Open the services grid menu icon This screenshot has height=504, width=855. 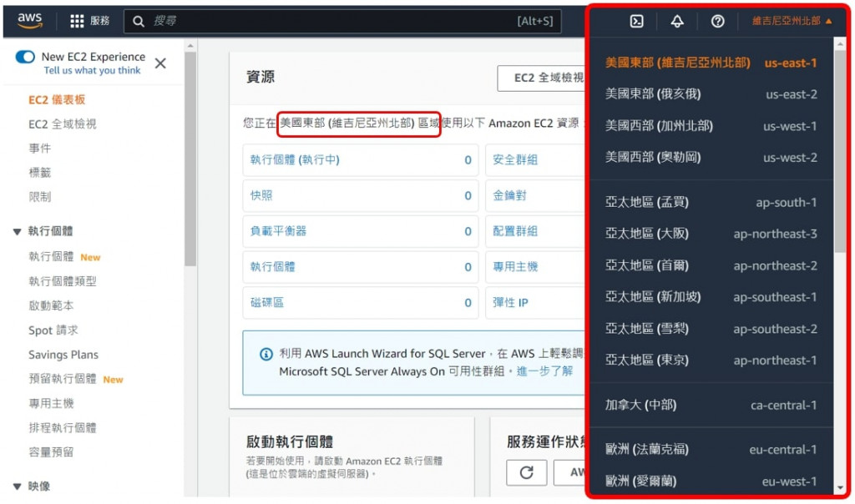click(77, 21)
